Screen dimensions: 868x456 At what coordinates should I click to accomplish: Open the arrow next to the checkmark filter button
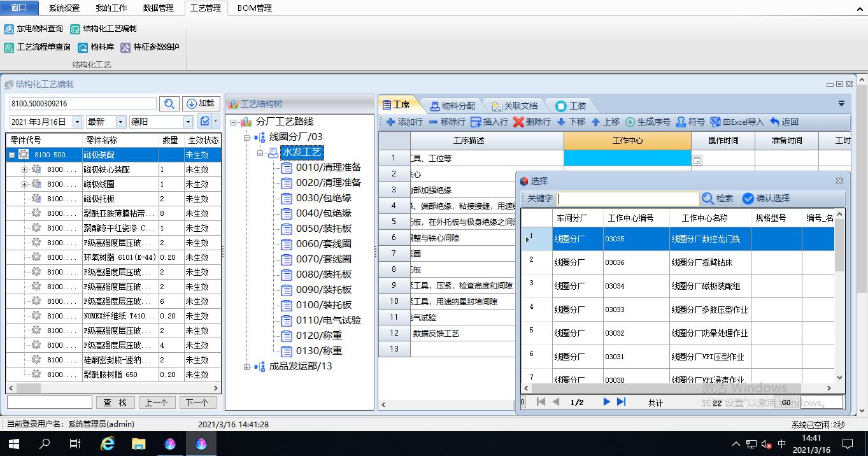pyautogui.click(x=216, y=121)
